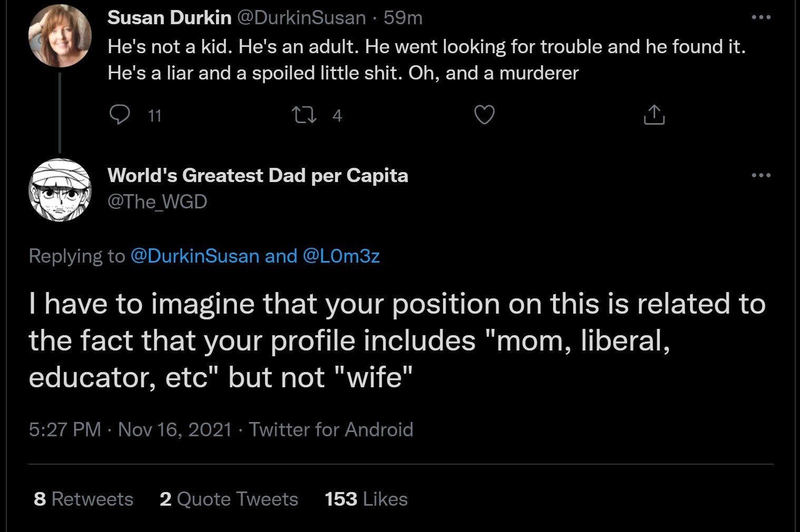
Task: Click the share icon on Susan Durkin's tweet
Action: (x=654, y=115)
